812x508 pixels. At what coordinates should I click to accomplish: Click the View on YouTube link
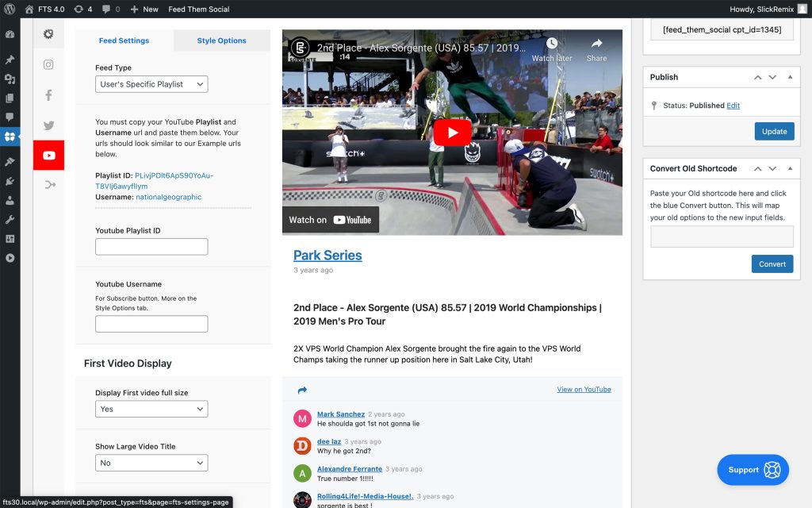(584, 389)
